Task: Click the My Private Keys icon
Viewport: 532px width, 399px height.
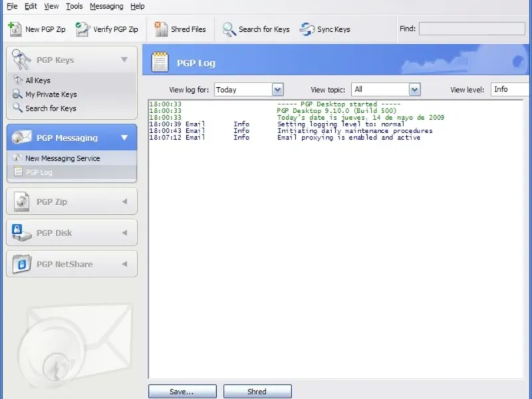Action: pos(17,94)
